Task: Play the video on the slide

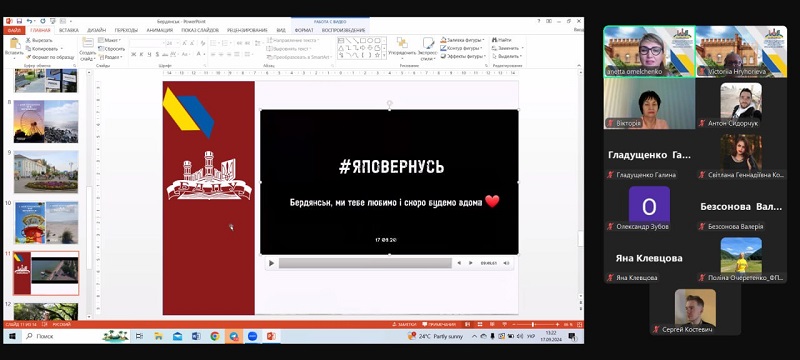Action: pos(271,263)
